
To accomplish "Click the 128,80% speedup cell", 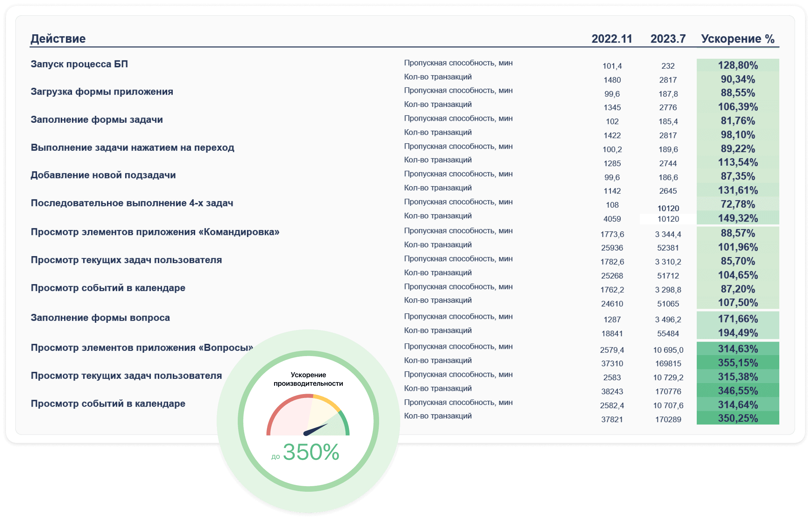I will tap(738, 65).
